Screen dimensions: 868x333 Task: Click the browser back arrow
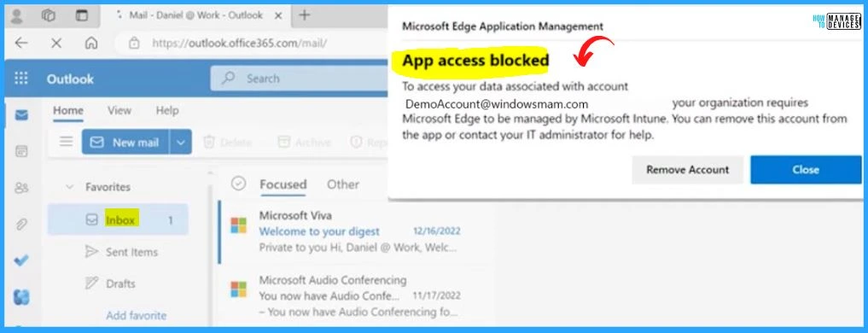pyautogui.click(x=21, y=44)
